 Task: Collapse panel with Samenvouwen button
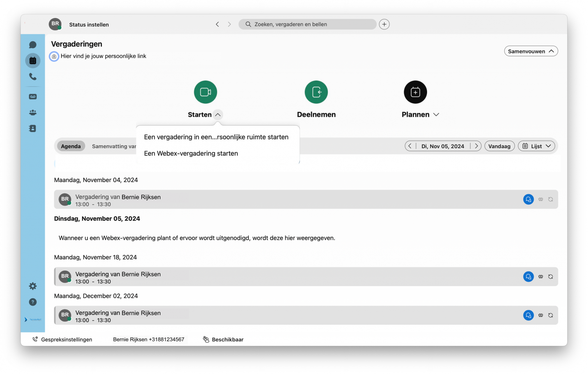tap(531, 51)
